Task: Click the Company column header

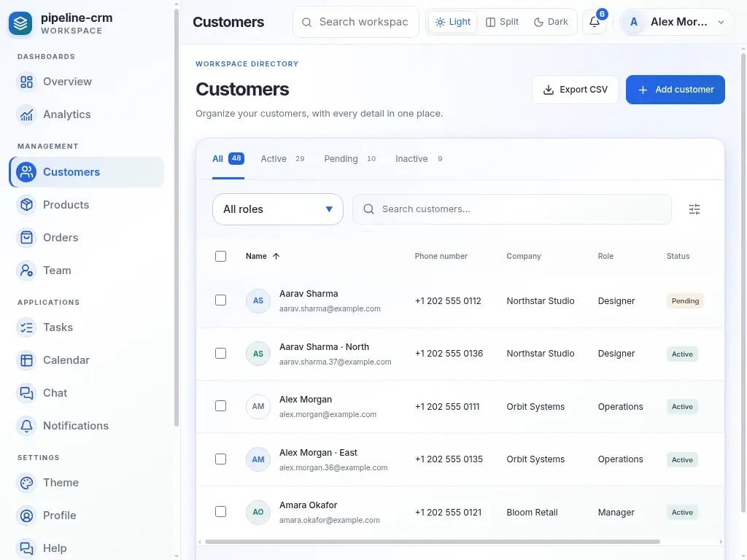Action: 524,256
